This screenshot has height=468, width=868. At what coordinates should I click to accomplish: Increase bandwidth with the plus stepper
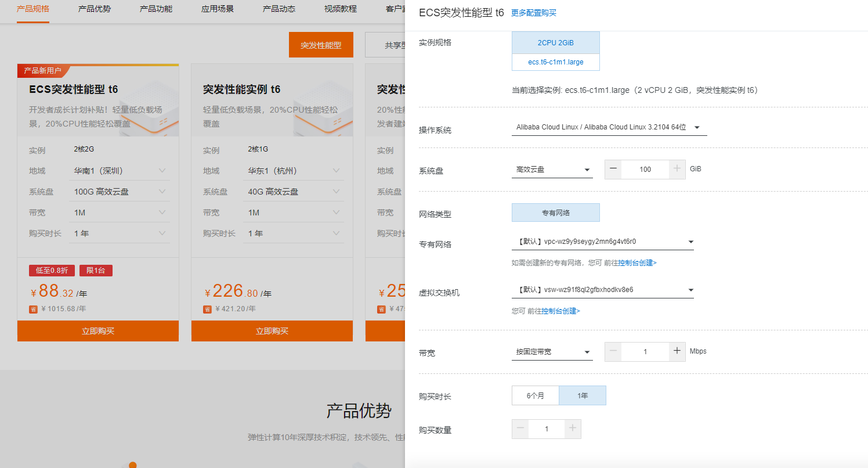point(677,351)
